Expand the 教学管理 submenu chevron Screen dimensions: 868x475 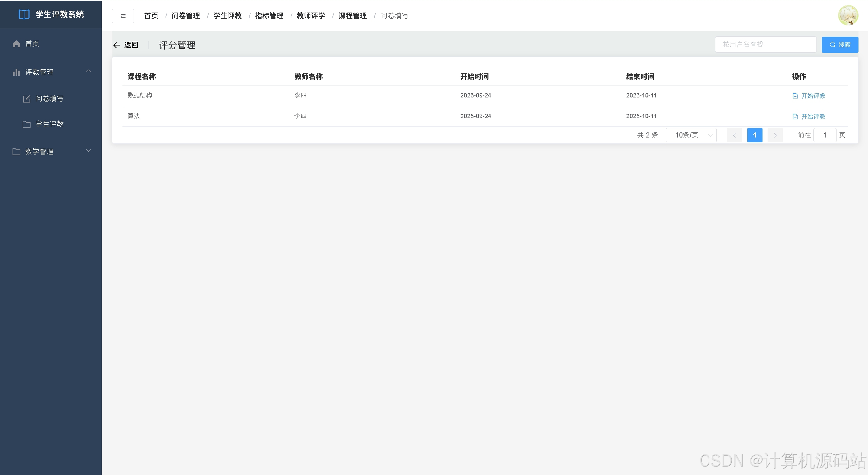[x=89, y=151]
